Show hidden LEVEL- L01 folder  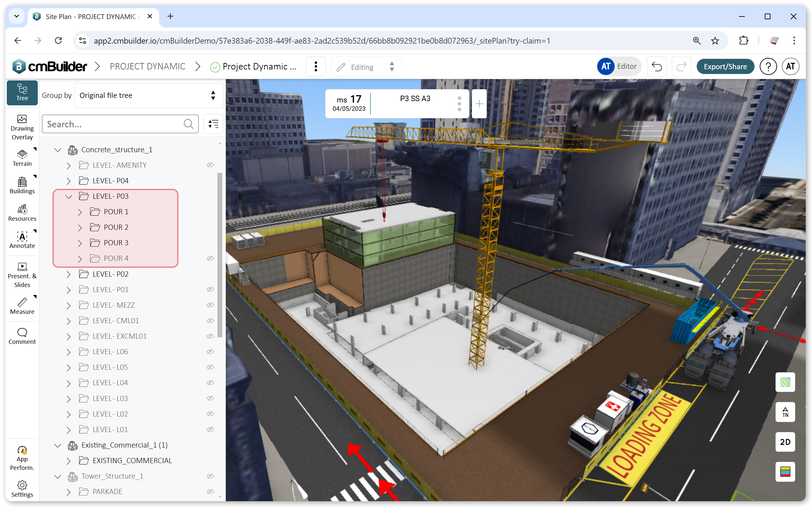click(x=210, y=429)
